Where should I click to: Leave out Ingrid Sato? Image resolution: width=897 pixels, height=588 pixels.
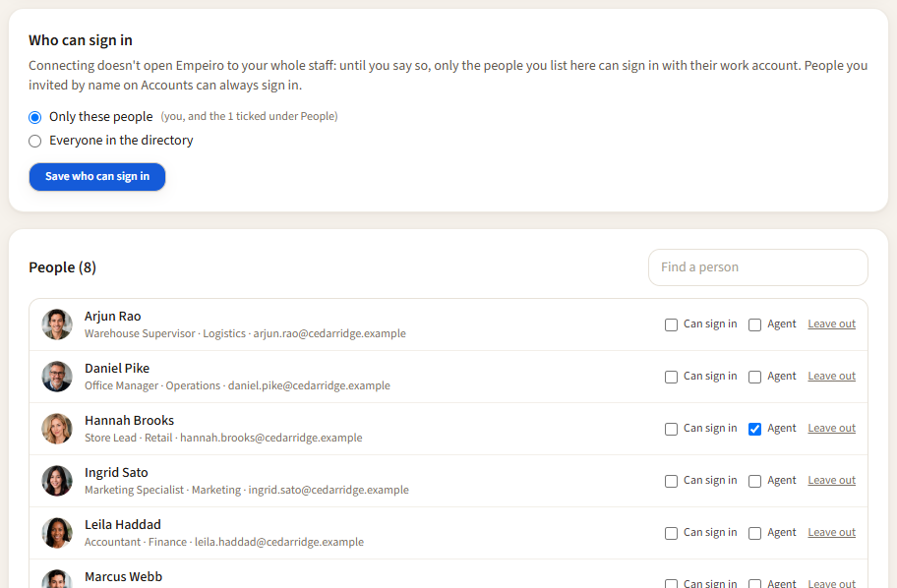[832, 480]
